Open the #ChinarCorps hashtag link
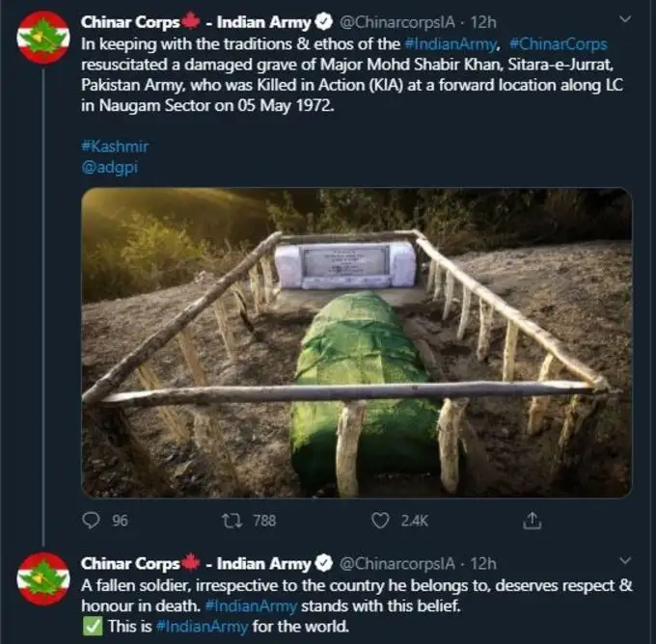This screenshot has width=656, height=644. tap(558, 43)
